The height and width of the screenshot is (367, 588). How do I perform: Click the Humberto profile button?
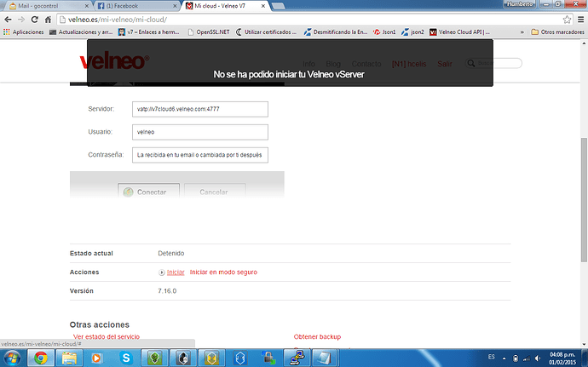pyautogui.click(x=519, y=4)
